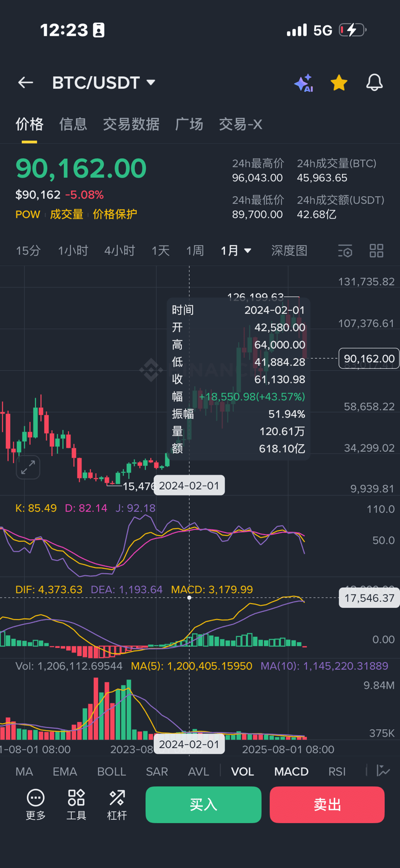Select the 1天 timeframe
Screen dimensions: 400x868
point(160,250)
